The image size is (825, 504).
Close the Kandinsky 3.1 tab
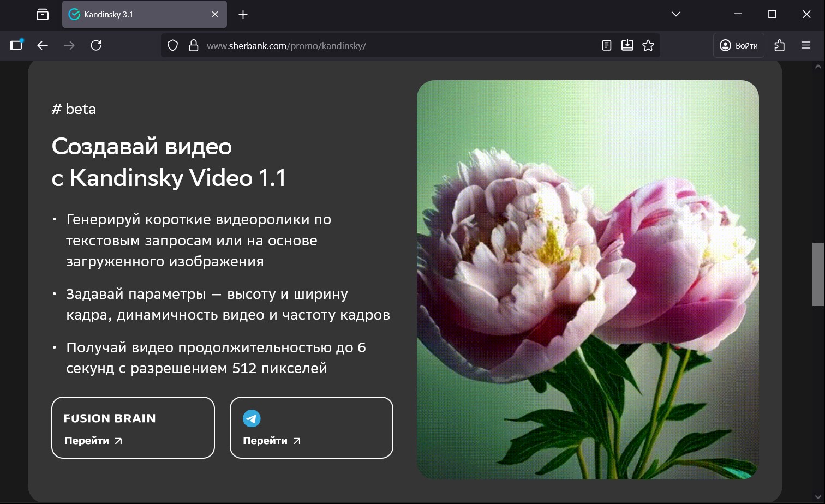pos(215,15)
